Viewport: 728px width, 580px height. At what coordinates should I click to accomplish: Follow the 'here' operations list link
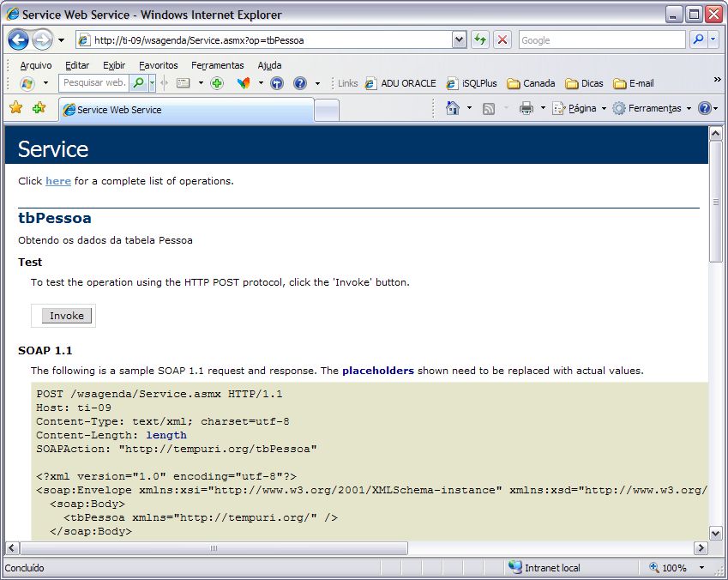pos(58,181)
